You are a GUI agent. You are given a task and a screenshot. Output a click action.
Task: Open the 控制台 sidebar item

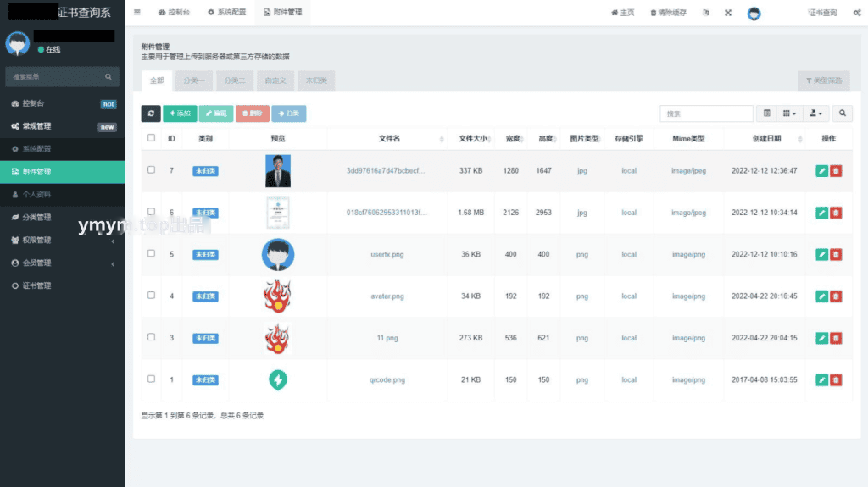pos(62,103)
